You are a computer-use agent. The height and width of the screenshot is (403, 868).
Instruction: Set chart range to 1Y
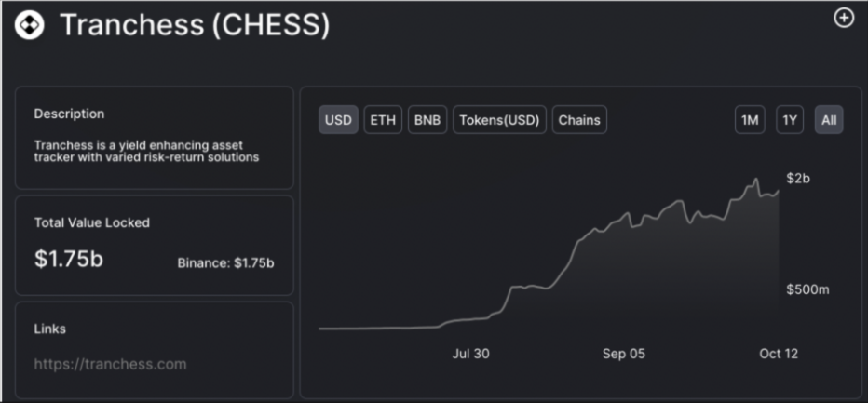coord(790,119)
